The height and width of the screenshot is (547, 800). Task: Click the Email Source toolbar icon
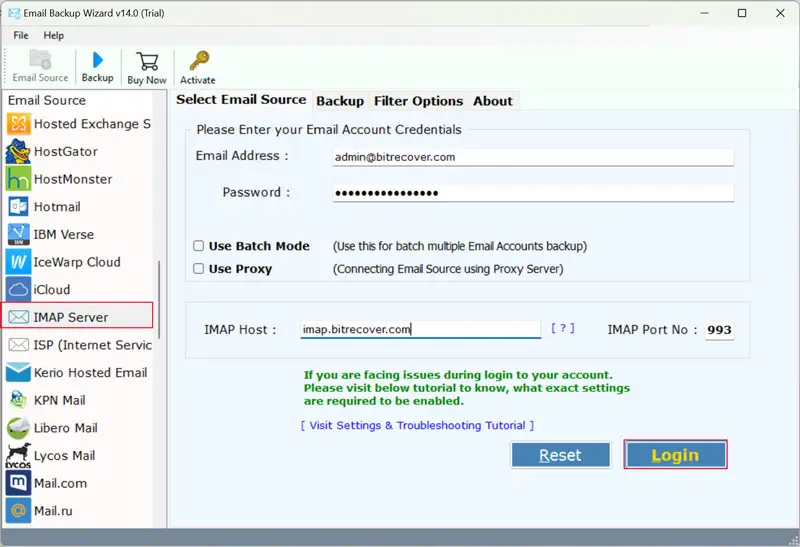40,60
